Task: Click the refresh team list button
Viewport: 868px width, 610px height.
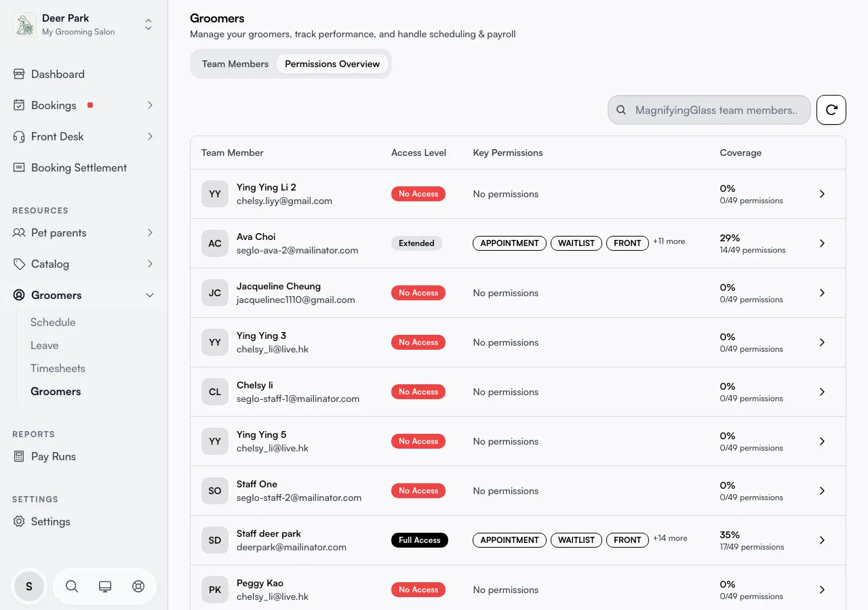Action: tap(831, 110)
